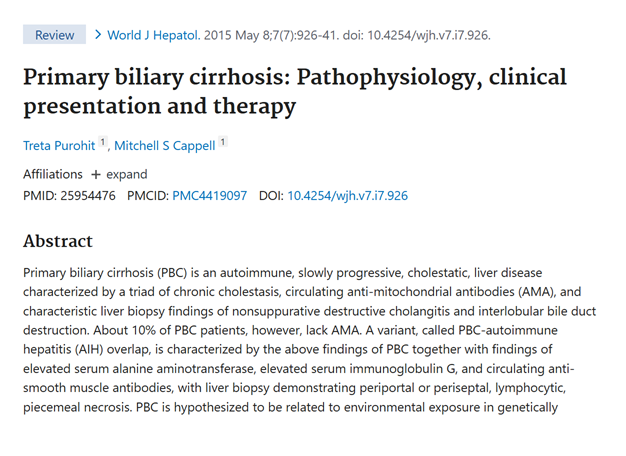Open author Treta Purohit's link
Viewport: 626px width, 456px height.
point(59,146)
